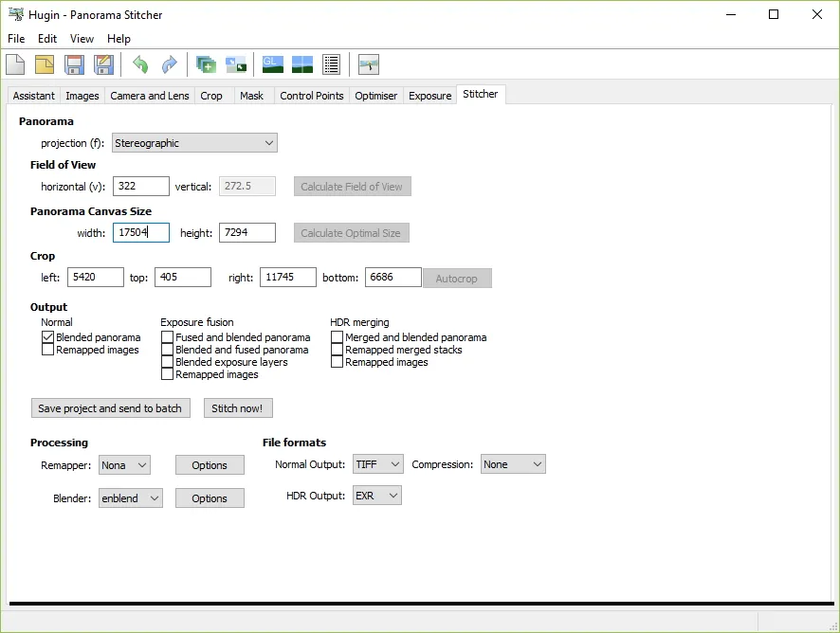This screenshot has height=633, width=840.
Task: Click the Hugin app icon in title bar
Action: tap(16, 14)
